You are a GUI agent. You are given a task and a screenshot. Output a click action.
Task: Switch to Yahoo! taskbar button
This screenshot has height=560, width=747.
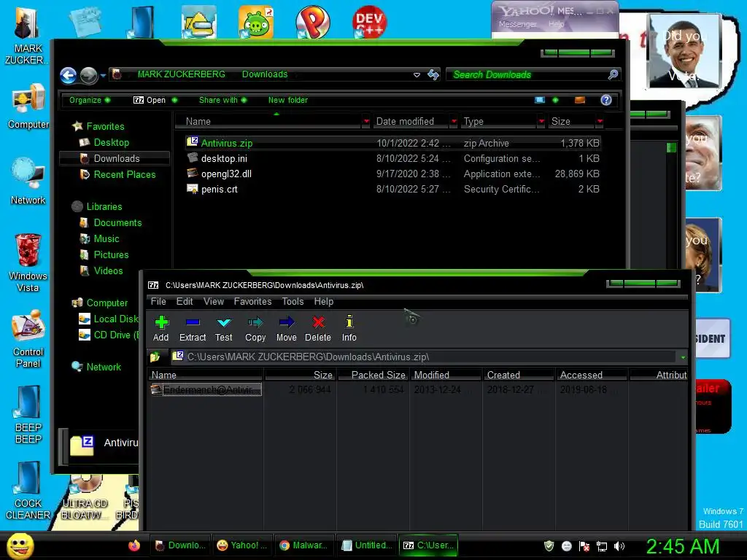point(242,545)
